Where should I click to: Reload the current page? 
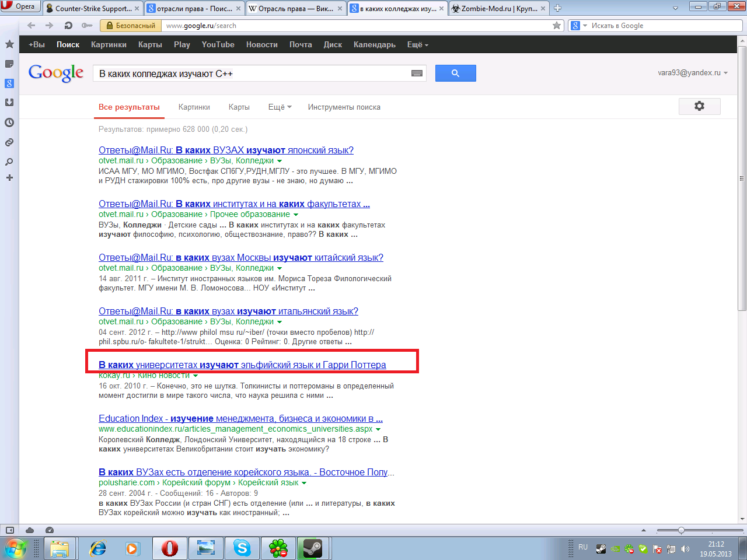[x=68, y=26]
